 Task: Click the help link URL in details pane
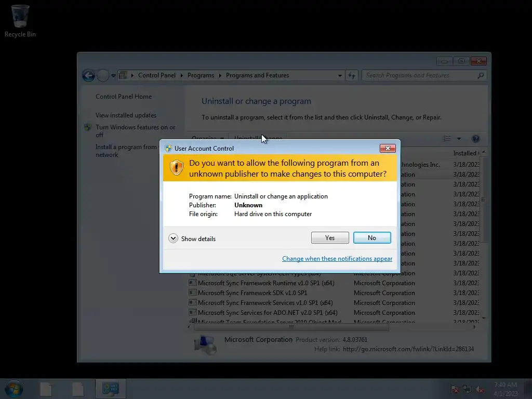(x=408, y=349)
